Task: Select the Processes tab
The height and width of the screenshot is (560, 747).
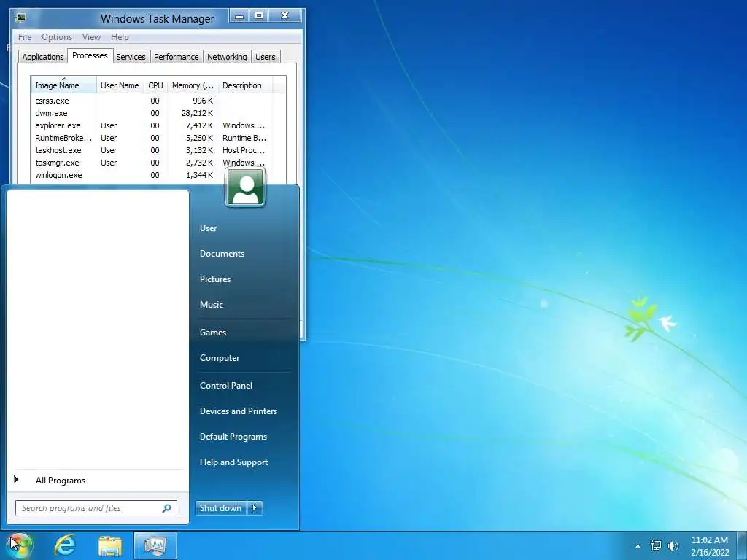Action: 90,55
